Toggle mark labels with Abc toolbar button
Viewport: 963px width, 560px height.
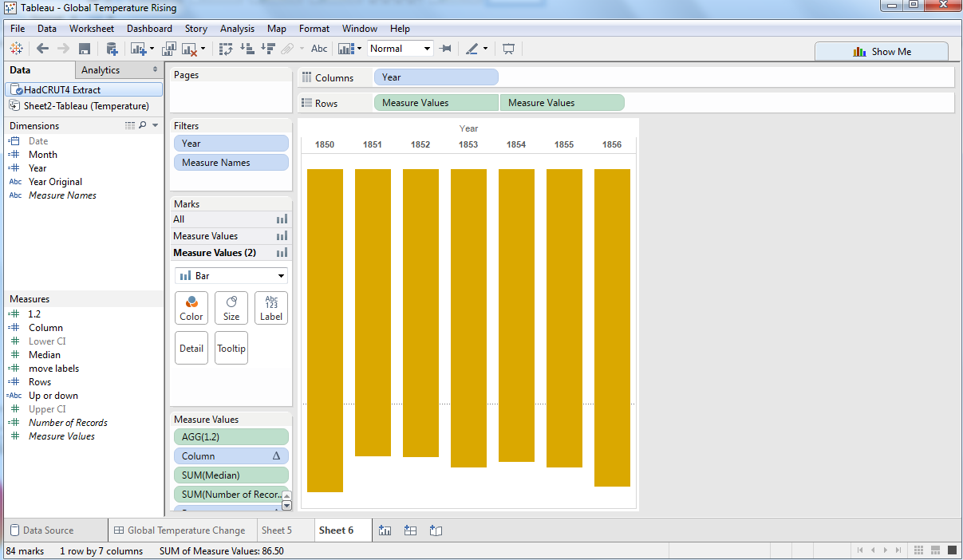pos(319,49)
